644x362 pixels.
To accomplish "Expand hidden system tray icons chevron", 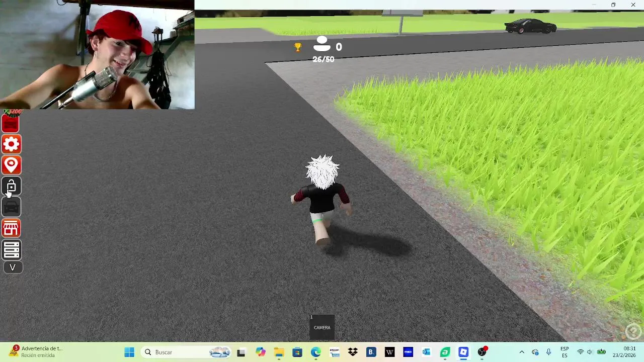I will pyautogui.click(x=522, y=352).
